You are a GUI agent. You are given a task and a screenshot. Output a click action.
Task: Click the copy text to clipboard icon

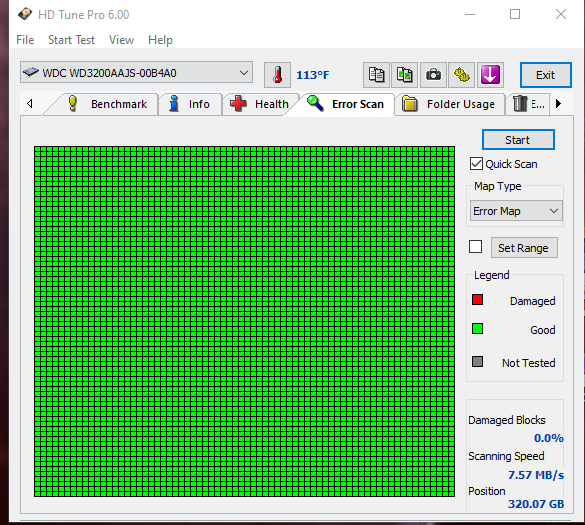click(376, 75)
